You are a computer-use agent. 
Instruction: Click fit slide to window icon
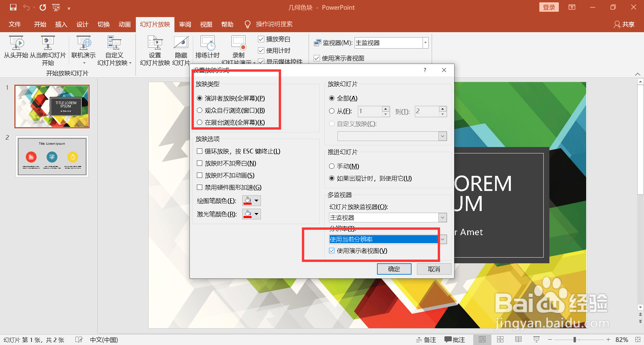click(x=638, y=340)
